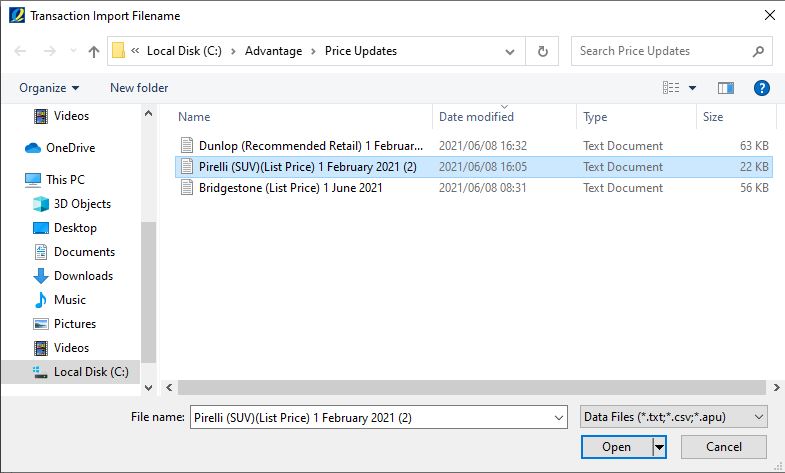Select OneDrive in the navigation pane
The width and height of the screenshot is (785, 473).
click(71, 148)
